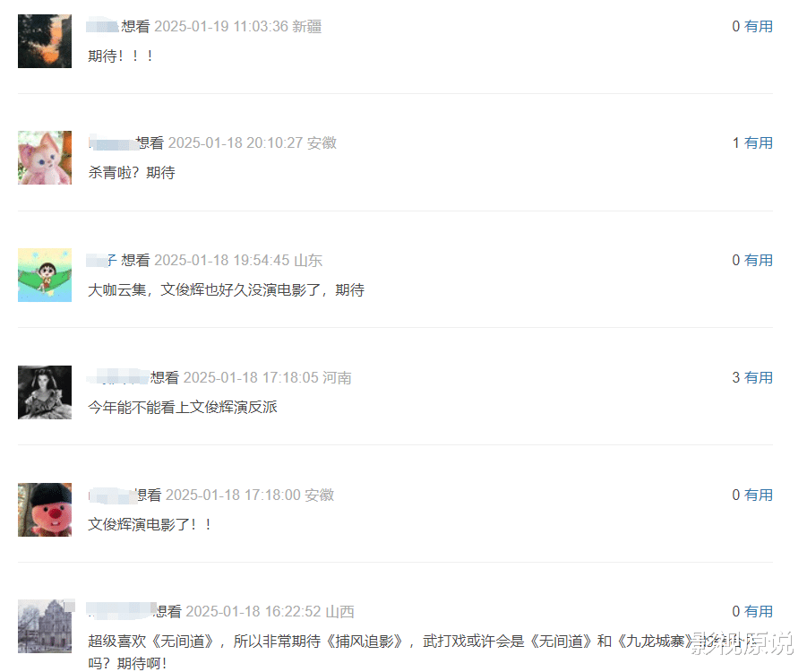
Task: Select the comment text 今年能不能看上文俊辉演反派
Action: (x=183, y=408)
